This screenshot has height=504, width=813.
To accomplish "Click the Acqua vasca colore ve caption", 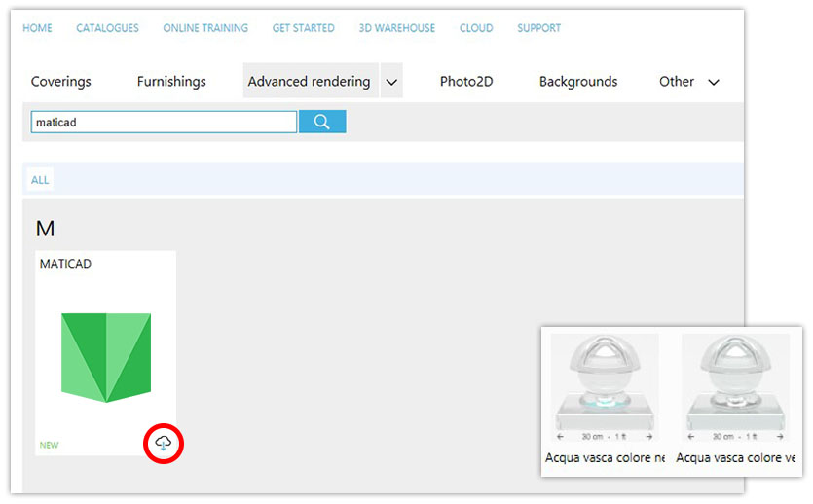I will click(736, 458).
